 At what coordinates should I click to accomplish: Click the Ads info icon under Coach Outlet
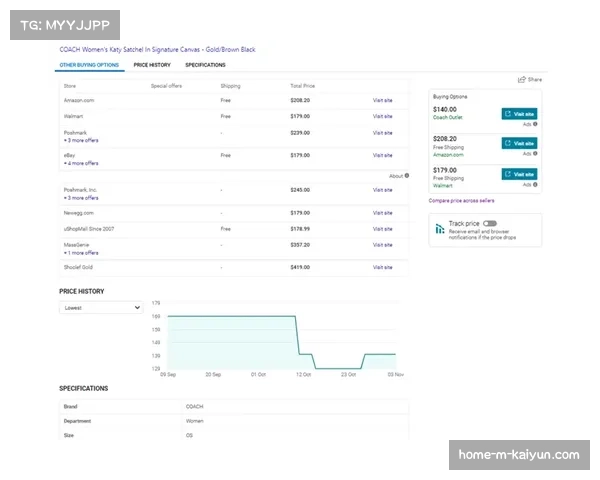click(535, 125)
